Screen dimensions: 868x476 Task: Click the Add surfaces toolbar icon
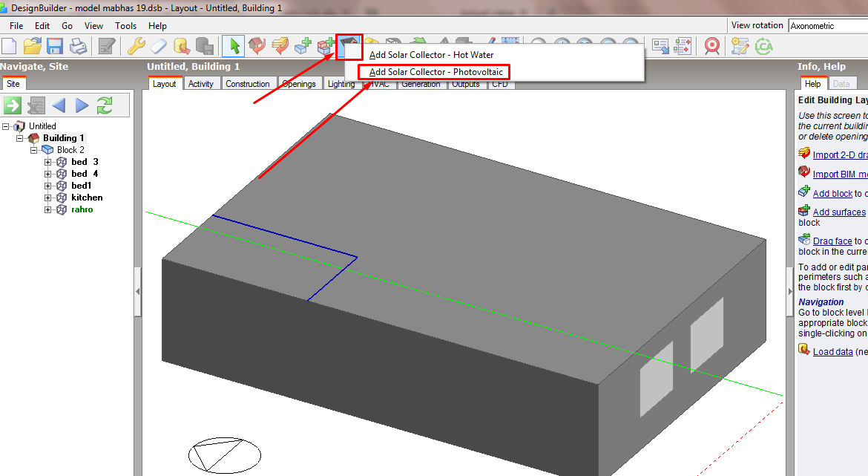tap(326, 46)
